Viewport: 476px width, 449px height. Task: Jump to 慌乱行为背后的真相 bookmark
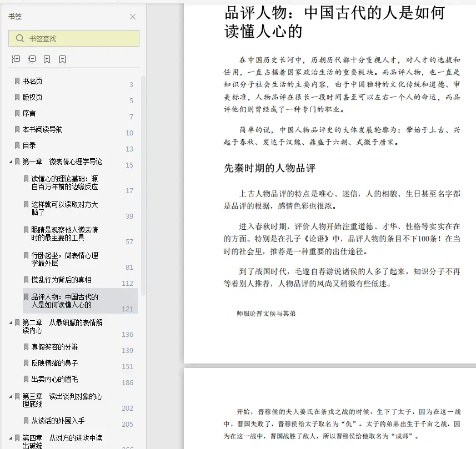click(x=61, y=280)
